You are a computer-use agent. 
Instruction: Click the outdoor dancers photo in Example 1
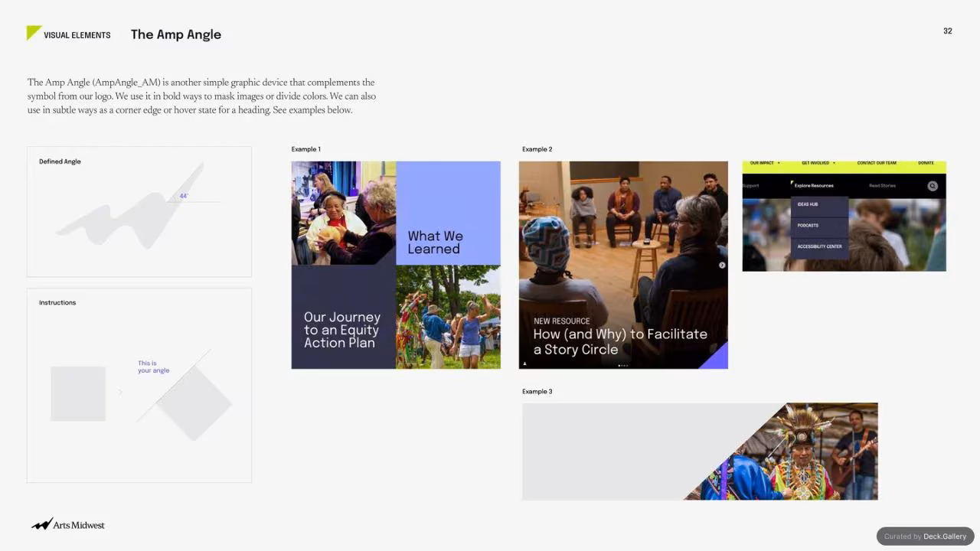[x=448, y=317]
